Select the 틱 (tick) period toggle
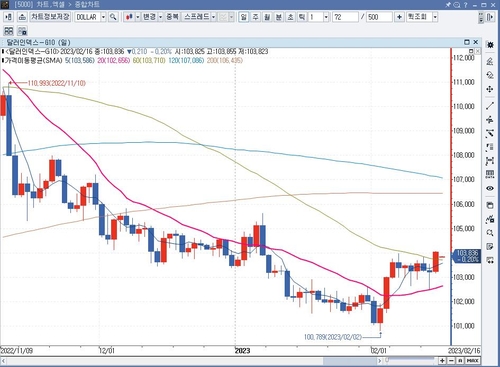 pyautogui.click(x=302, y=17)
